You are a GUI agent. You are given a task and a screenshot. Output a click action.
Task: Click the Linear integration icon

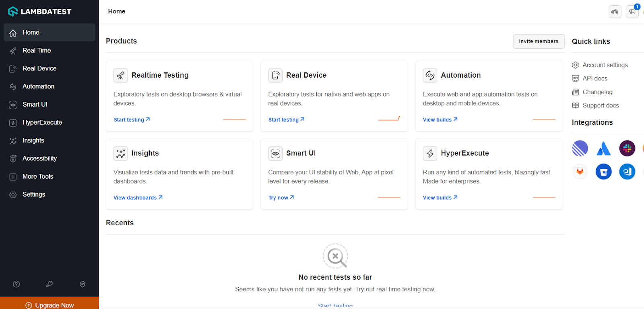click(x=580, y=148)
